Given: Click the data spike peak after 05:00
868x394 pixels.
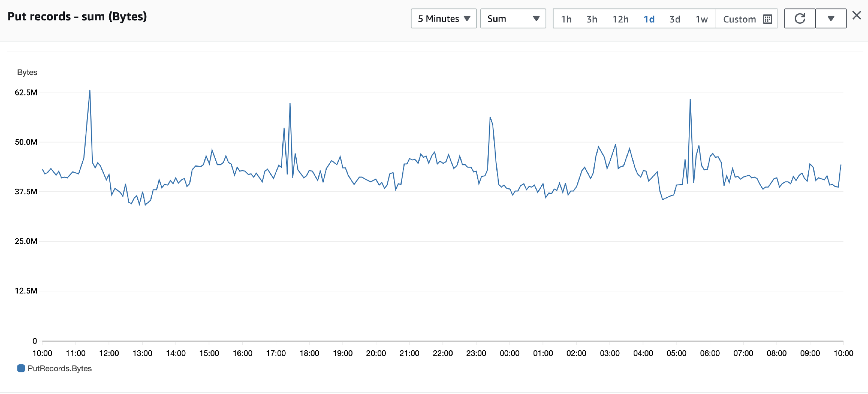Looking at the screenshot, I should pyautogui.click(x=690, y=100).
